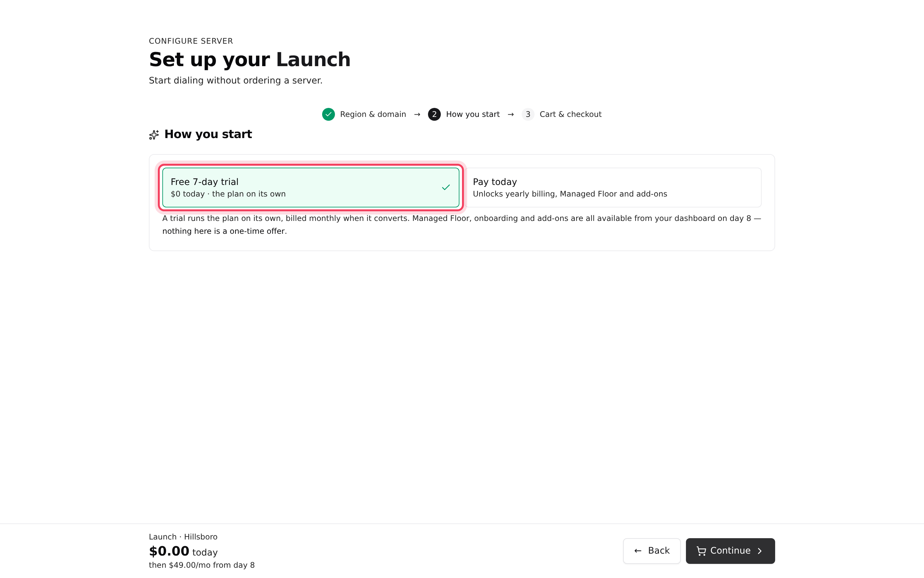The height and width of the screenshot is (578, 924).
Task: Click the $0.00 today price text
Action: pos(183,551)
